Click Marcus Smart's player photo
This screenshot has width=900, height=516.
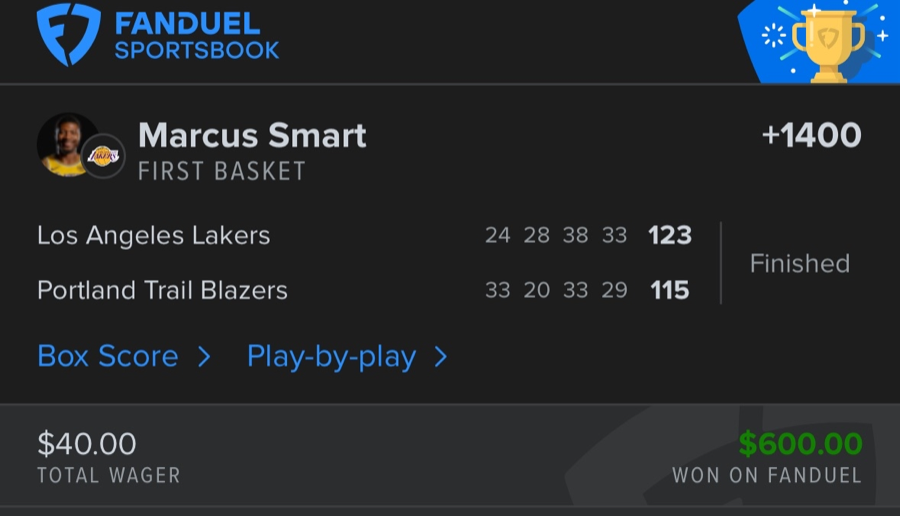66,144
